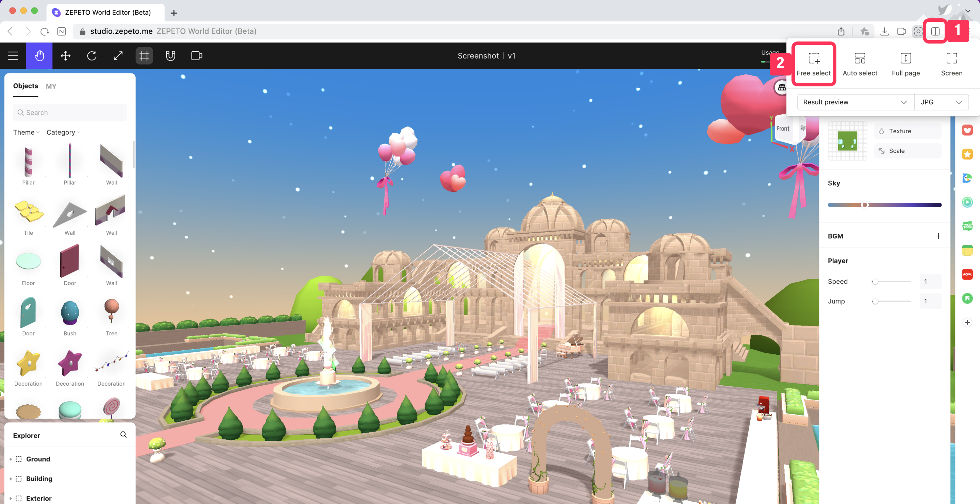Toggle the magnet snap tool

coord(170,56)
